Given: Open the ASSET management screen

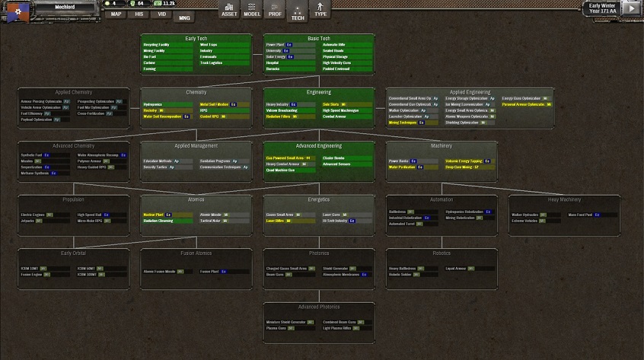Looking at the screenshot, I should [229, 10].
